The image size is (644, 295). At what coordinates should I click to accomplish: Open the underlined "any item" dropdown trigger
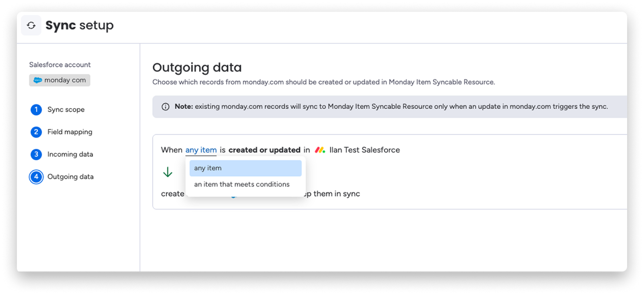(201, 150)
